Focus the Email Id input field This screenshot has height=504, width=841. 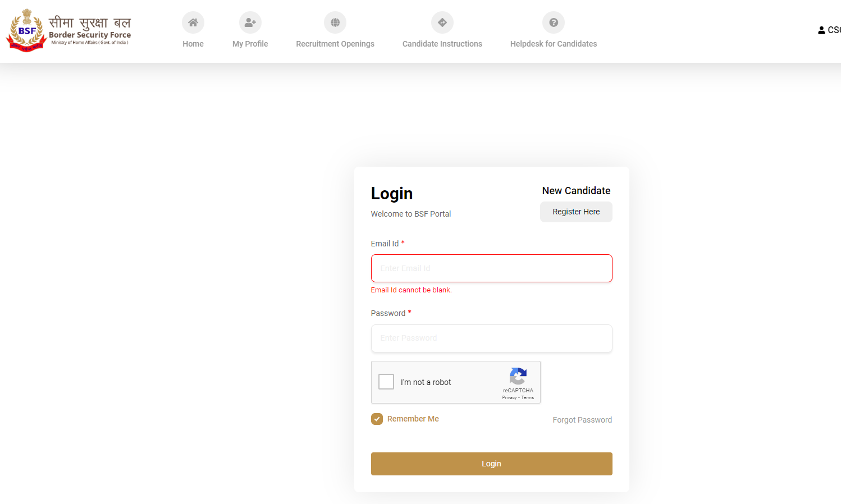click(491, 268)
